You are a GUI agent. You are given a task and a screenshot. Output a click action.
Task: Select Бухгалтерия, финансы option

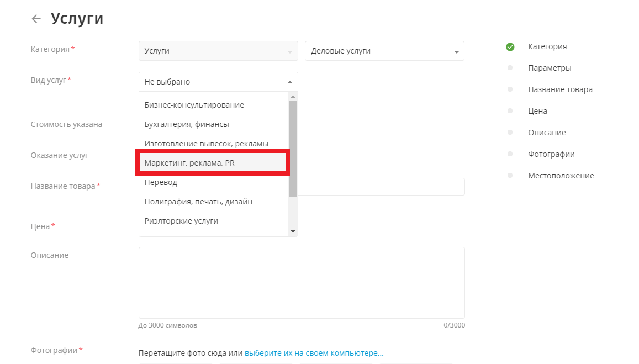pyautogui.click(x=187, y=124)
